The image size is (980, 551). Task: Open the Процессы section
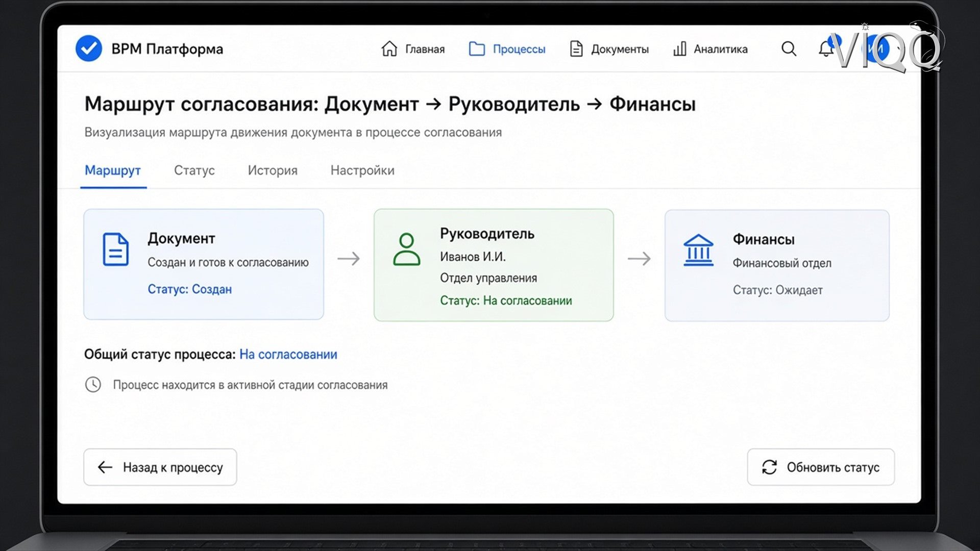tap(507, 49)
